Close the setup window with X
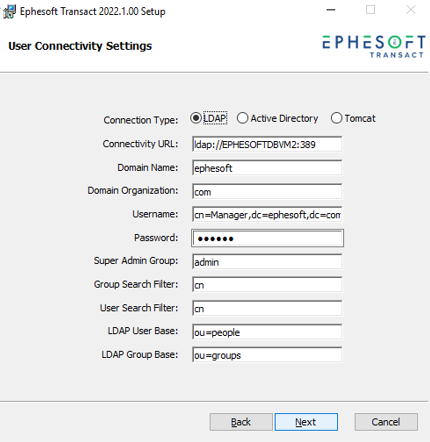The image size is (430, 442). point(411,10)
